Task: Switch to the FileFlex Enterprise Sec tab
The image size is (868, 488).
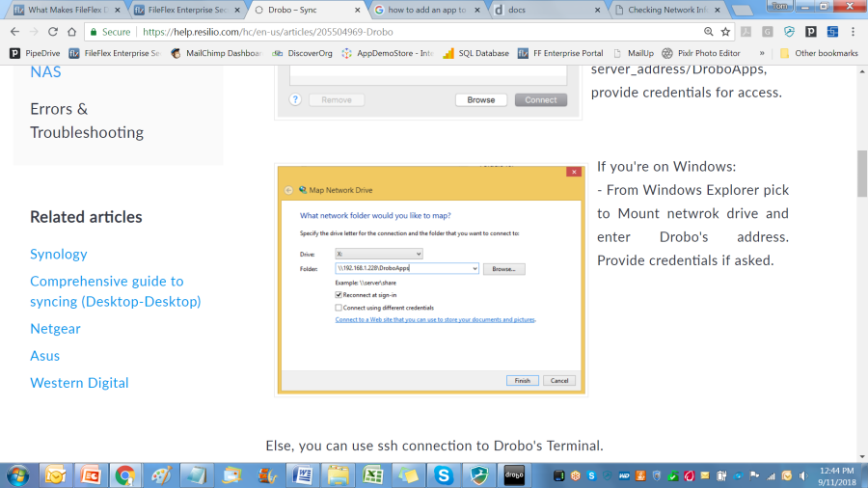Action: click(186, 10)
